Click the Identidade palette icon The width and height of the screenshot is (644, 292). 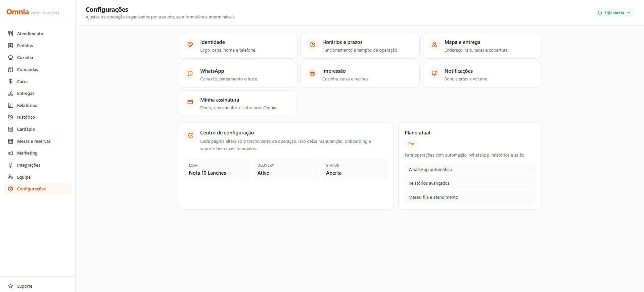(x=190, y=44)
